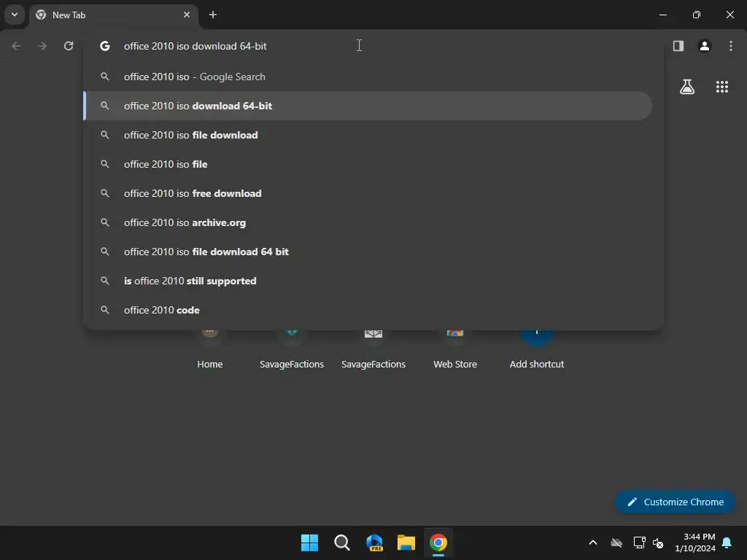This screenshot has height=560, width=747.
Task: Open the Home shortcut
Action: tap(210, 349)
